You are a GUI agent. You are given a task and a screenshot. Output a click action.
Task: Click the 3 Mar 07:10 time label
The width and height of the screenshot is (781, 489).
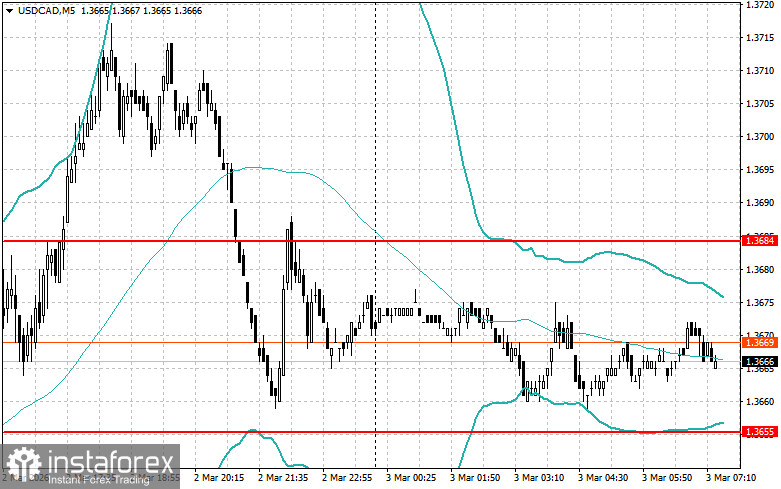pos(731,478)
